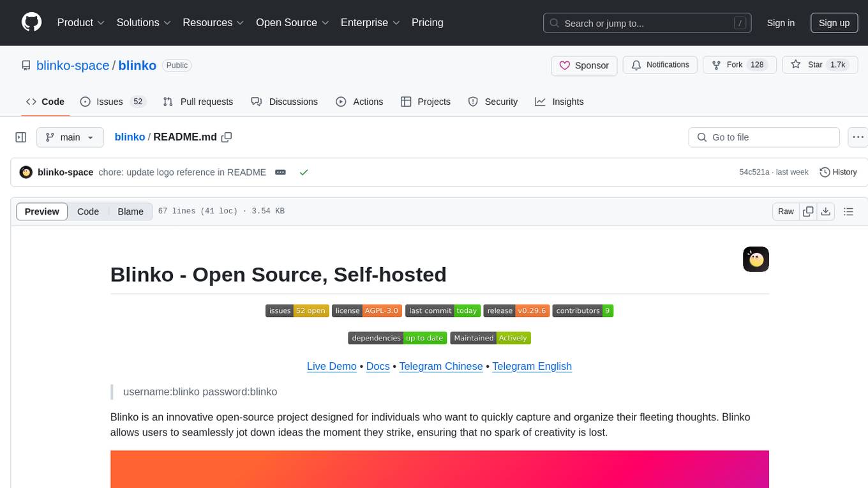The width and height of the screenshot is (868, 488).
Task: Open the Raw file view
Action: (786, 211)
